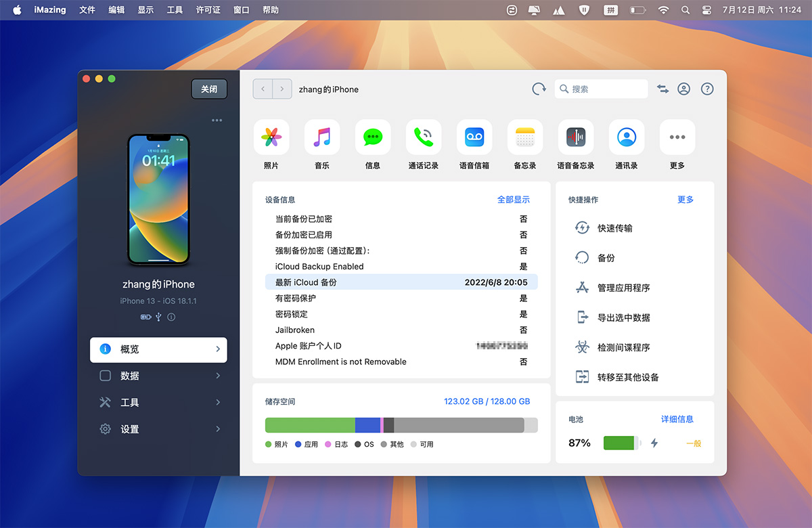Image resolution: width=812 pixels, height=528 pixels.
Task: Click the 全部显示 link in device info
Action: [x=514, y=200]
